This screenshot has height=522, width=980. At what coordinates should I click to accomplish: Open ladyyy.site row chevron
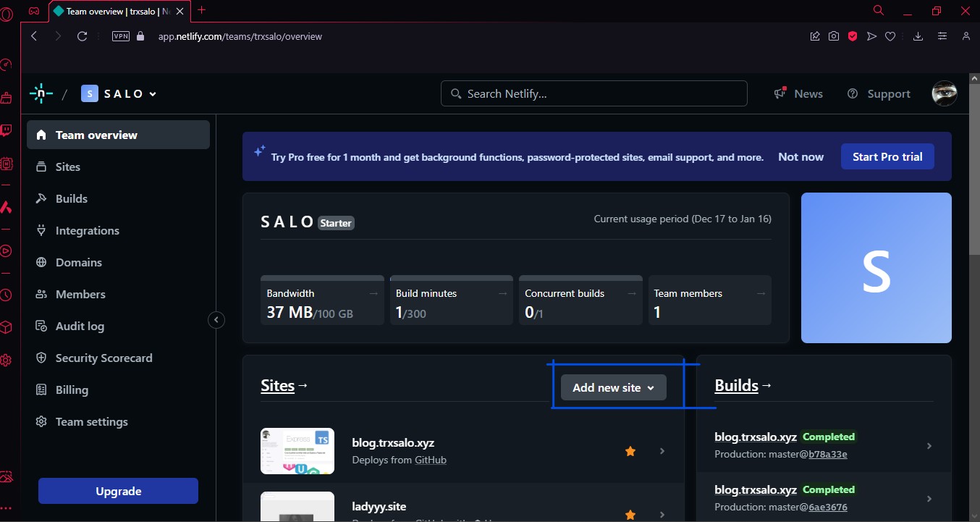tap(662, 515)
